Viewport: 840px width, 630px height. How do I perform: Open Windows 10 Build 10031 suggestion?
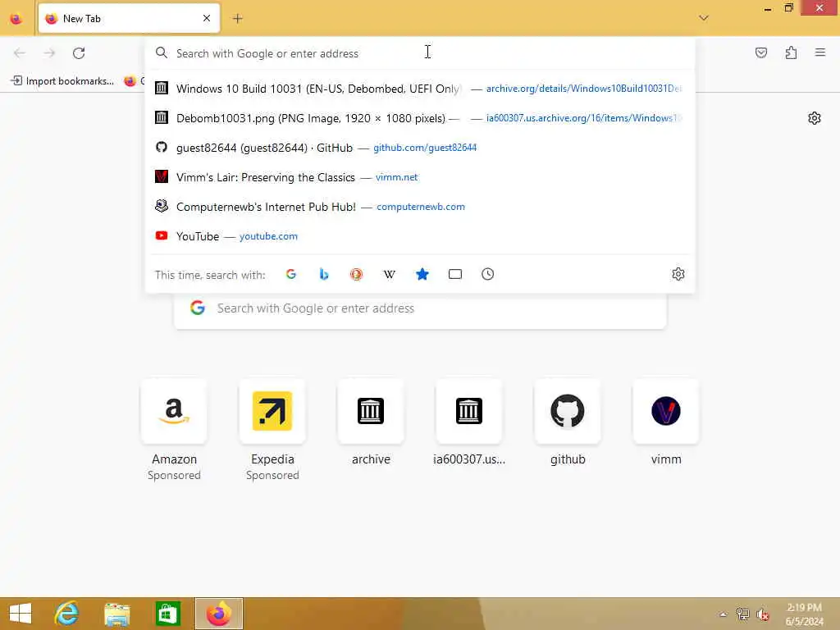[420, 89]
